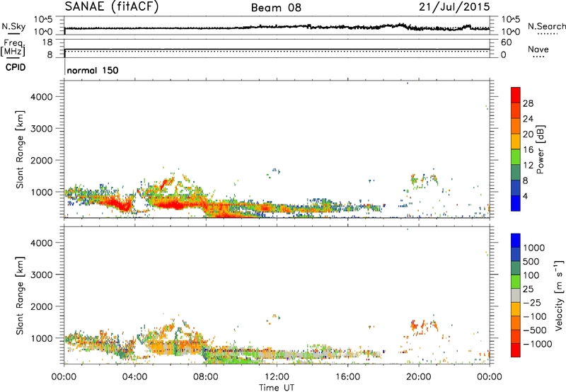Click the 12:00 time axis label
The height and width of the screenshot is (392, 566).
277,377
